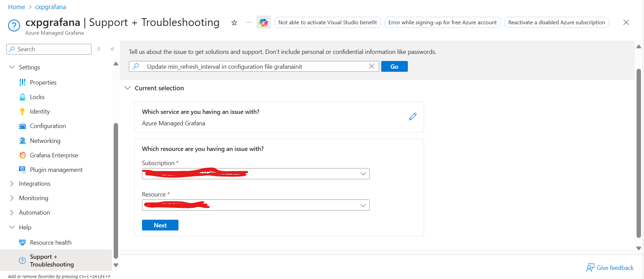Click the Copilot icon in header
This screenshot has width=644, height=279.
pos(263,23)
